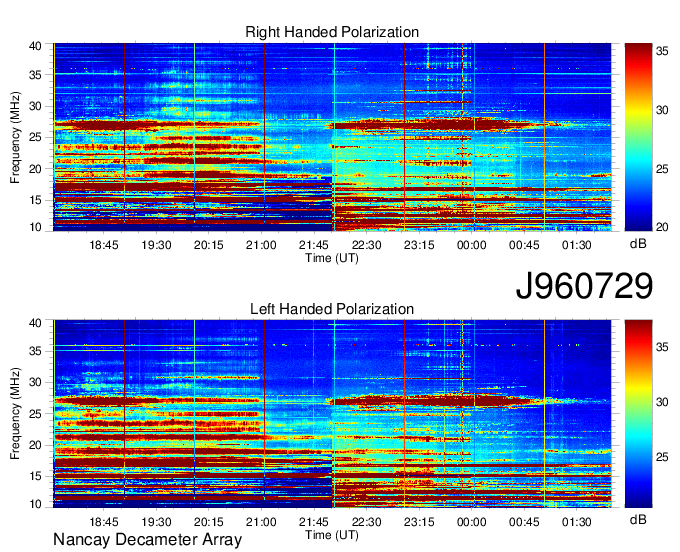Click the '22:30' time tick under the lower plot
This screenshot has height=552, width=680.
coord(366,522)
